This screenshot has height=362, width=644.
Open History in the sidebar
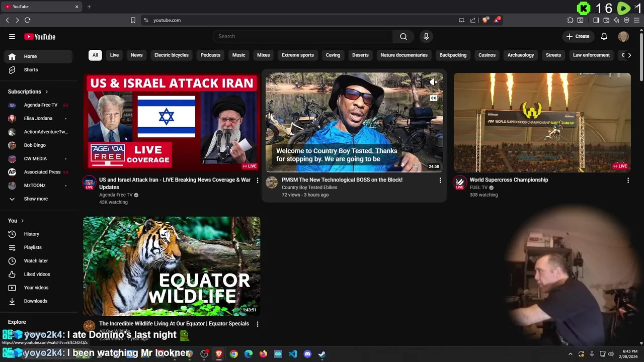coord(38,234)
